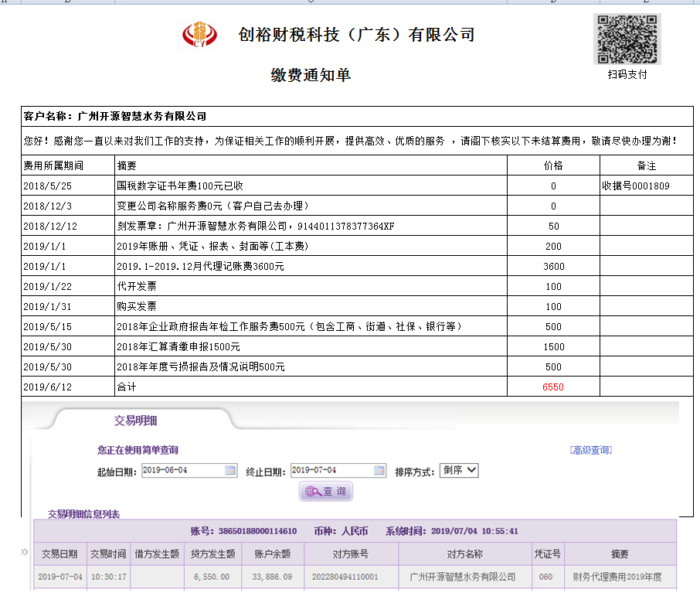Select the price cell 1500

(x=553, y=346)
